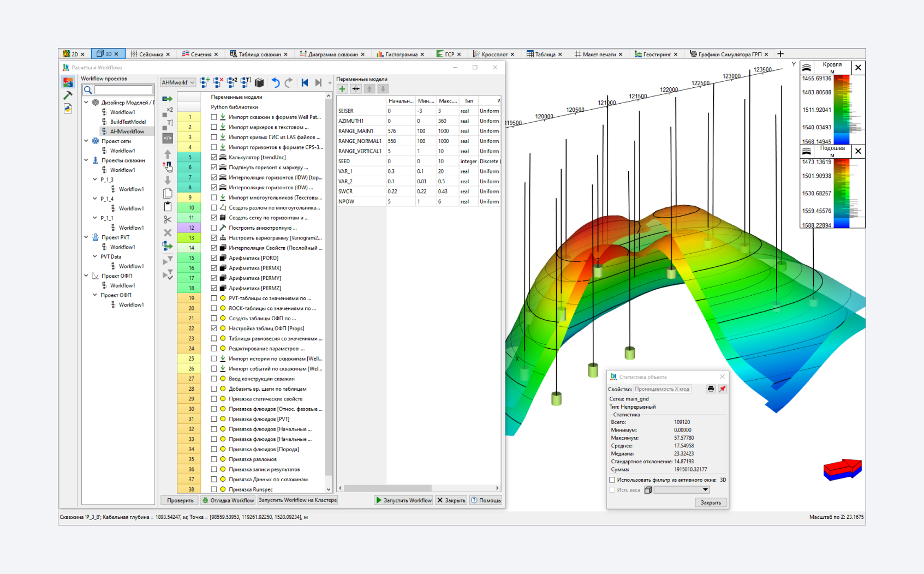The width and height of the screenshot is (924, 574).
Task: Collapse the Проекты скважин tree node
Action: pyautogui.click(x=86, y=160)
